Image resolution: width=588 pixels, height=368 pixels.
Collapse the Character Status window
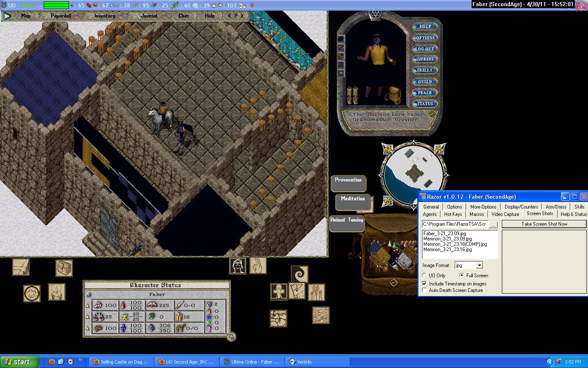232,337
